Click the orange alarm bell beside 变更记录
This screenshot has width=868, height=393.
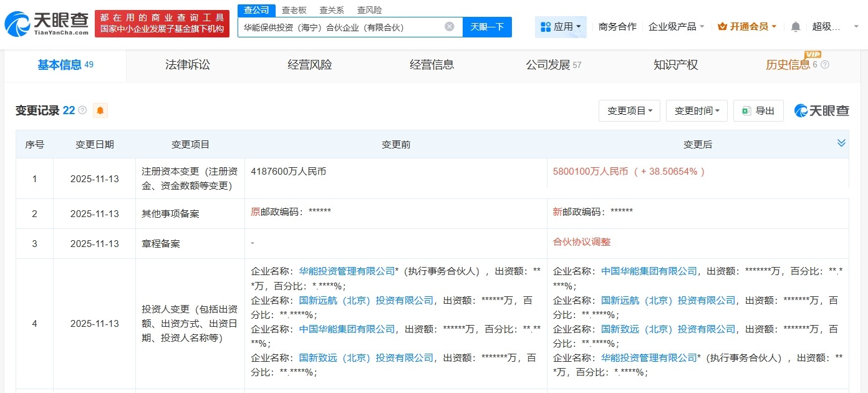(99, 110)
